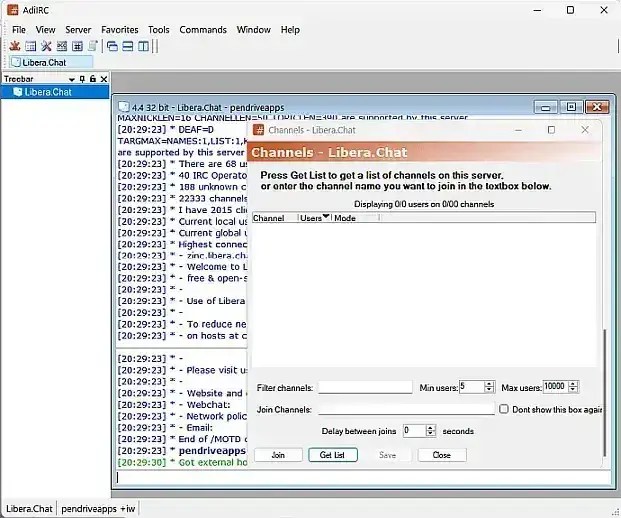Viewport: 621px width, 518px height.
Task: Adjust the Min users spinner arrows
Action: coord(490,387)
